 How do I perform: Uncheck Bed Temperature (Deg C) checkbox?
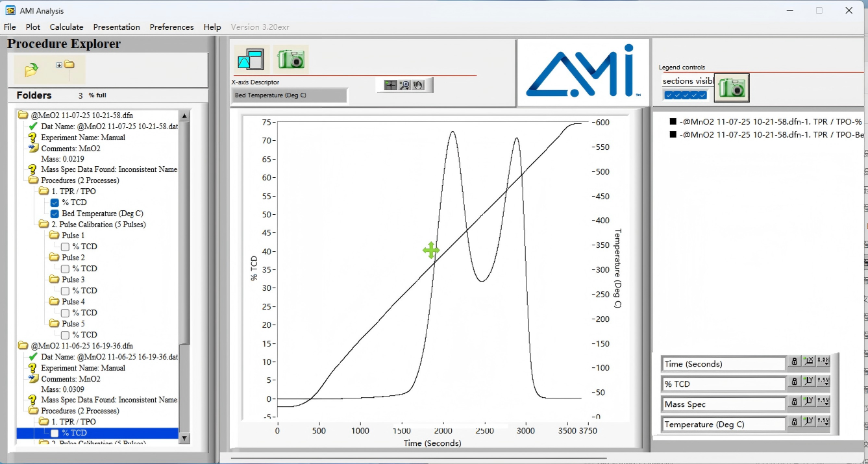(x=55, y=214)
